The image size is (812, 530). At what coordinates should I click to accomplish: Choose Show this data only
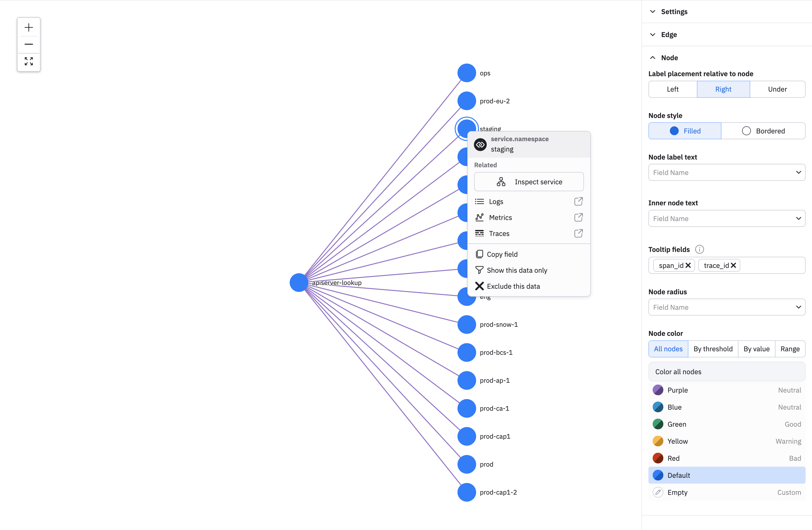[517, 270]
